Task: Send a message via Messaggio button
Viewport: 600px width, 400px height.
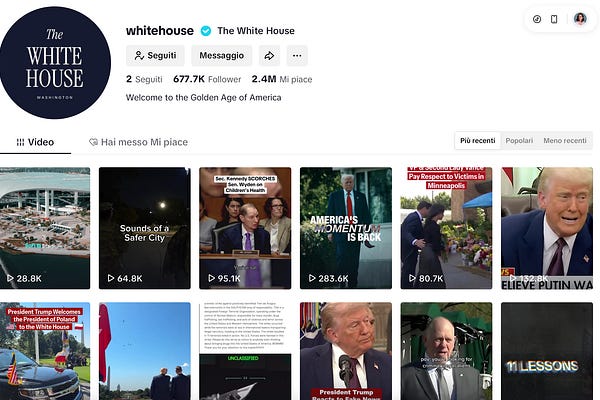Action: [222, 56]
